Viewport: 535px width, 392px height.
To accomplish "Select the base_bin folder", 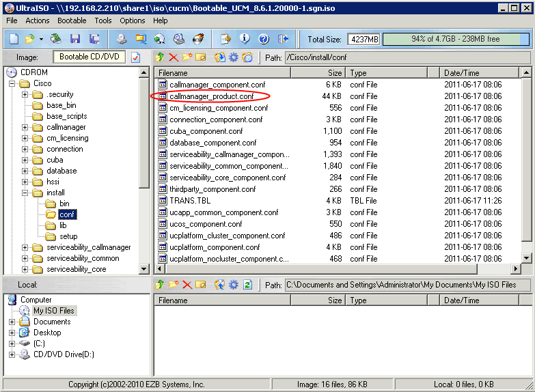I will tap(61, 105).
